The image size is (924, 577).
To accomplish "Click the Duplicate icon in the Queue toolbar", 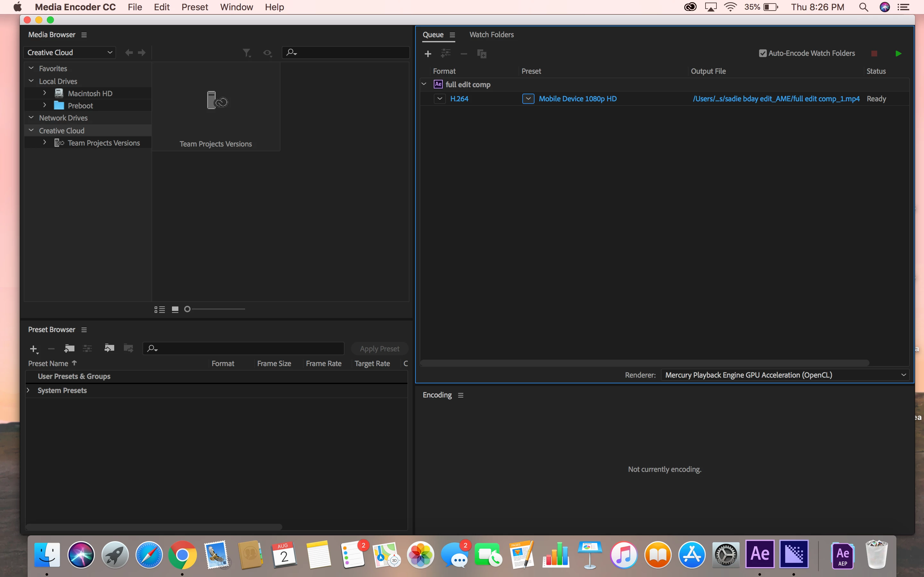I will point(482,54).
